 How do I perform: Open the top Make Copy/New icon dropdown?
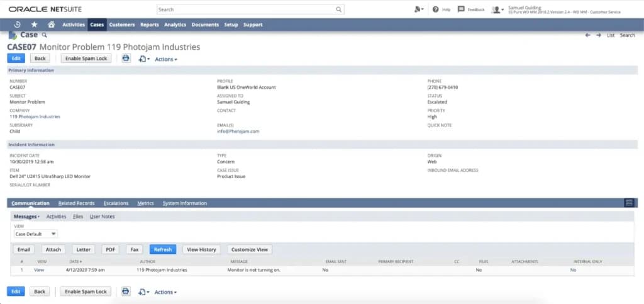tap(144, 59)
